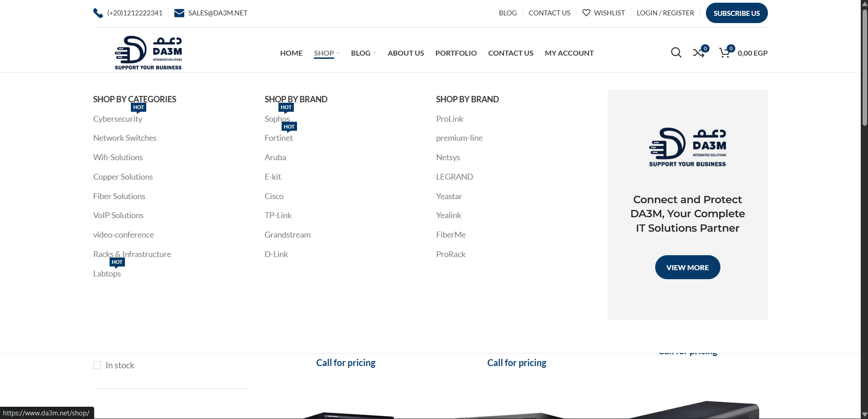Open MY ACCOUNT menu item
Image resolution: width=868 pixels, height=419 pixels.
pos(569,53)
